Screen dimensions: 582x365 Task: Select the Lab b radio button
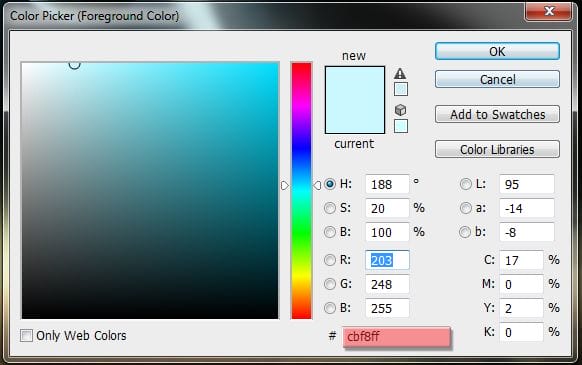coord(465,232)
